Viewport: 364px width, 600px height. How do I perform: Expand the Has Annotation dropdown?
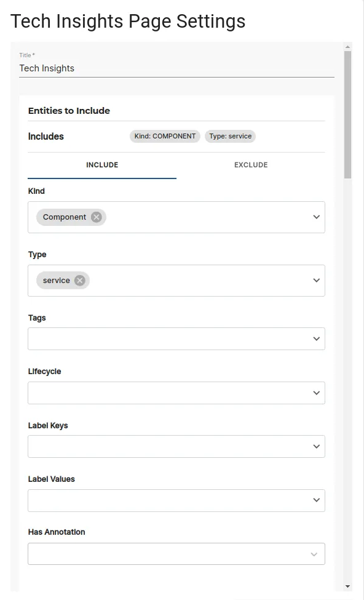tap(314, 553)
